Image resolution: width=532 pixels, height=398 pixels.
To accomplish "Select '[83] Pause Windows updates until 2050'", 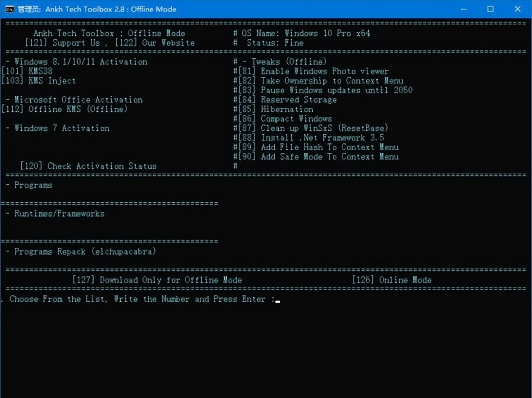I will [x=325, y=90].
